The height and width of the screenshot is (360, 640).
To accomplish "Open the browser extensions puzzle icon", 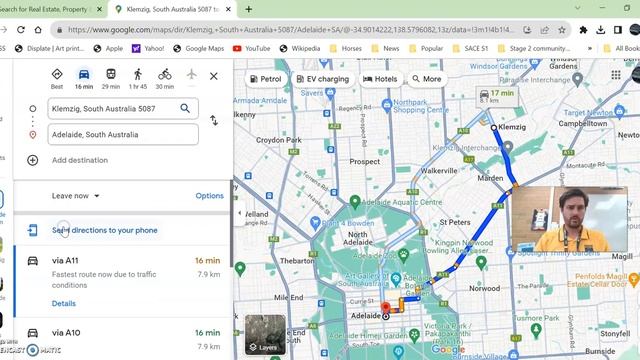I will click(x=583, y=30).
